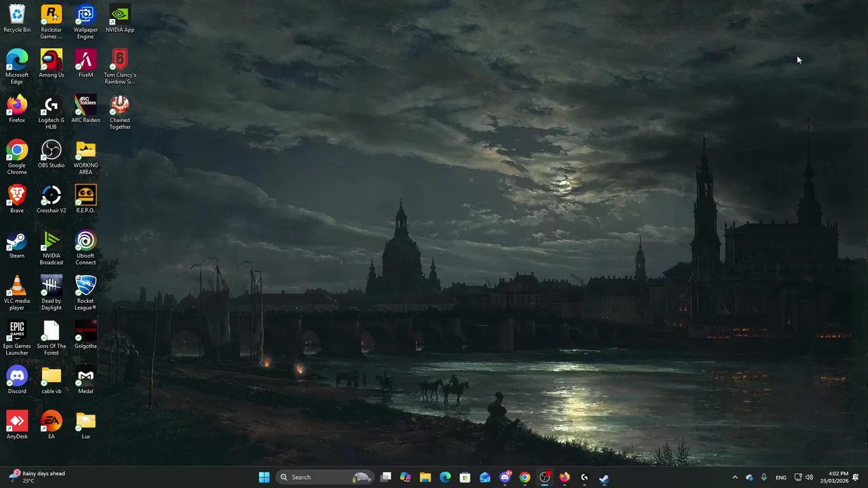The height and width of the screenshot is (488, 868).
Task: Expand the hidden system tray icons
Action: (734, 477)
